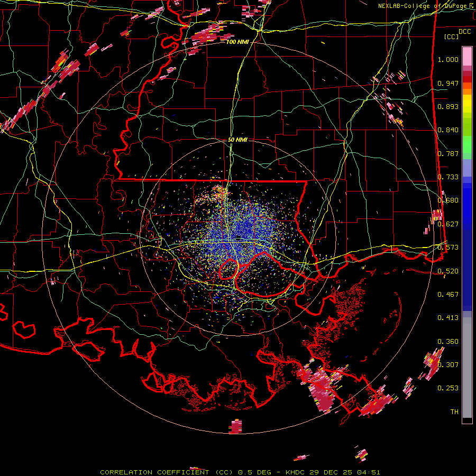Click the black radar site marker at center
The width and height of the screenshot is (476, 476).
(239, 237)
